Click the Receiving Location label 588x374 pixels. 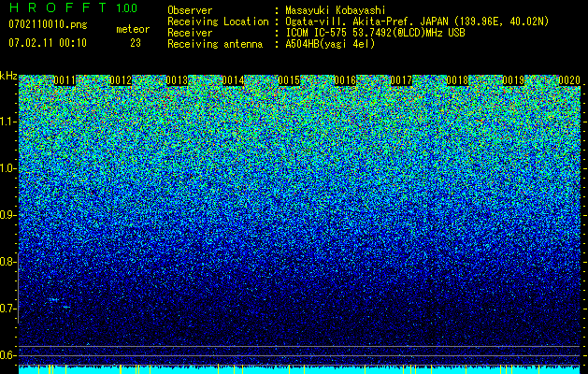(218, 22)
